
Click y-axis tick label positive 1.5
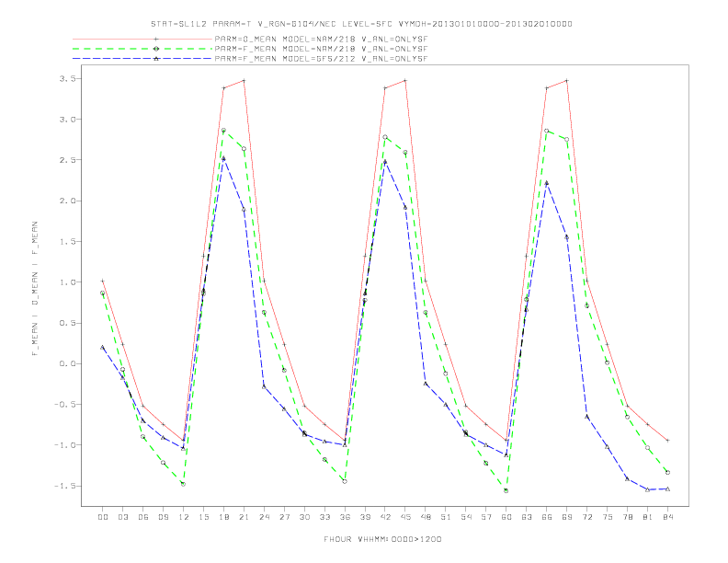tap(67, 242)
